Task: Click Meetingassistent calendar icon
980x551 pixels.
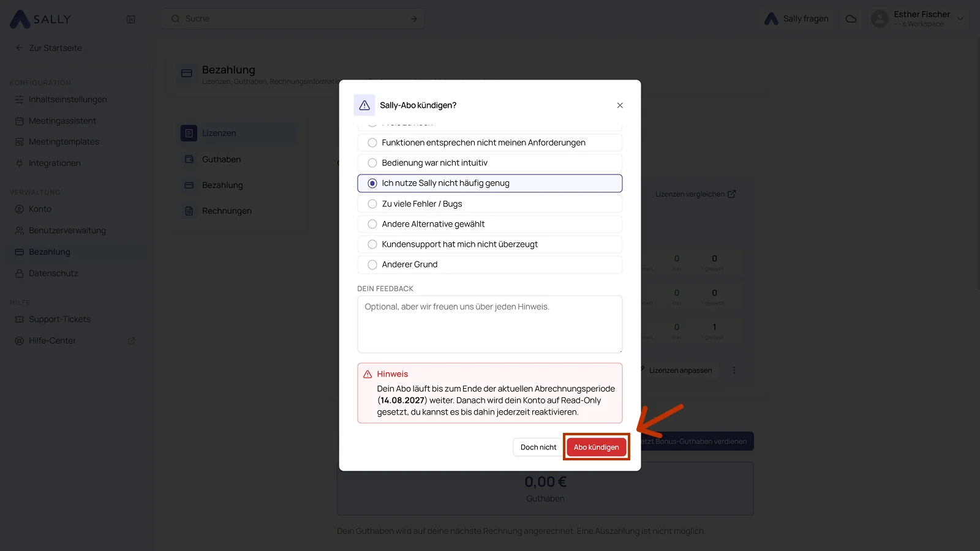Action: 20,121
